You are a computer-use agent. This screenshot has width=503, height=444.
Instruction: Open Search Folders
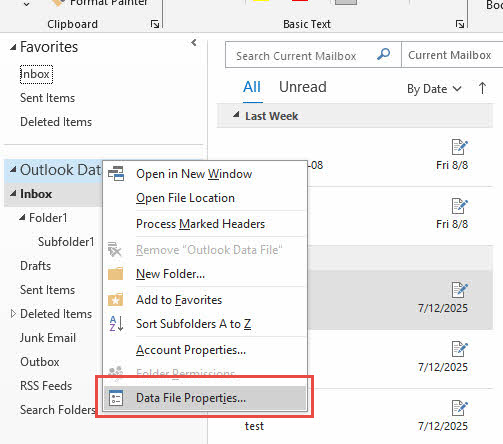(x=58, y=410)
